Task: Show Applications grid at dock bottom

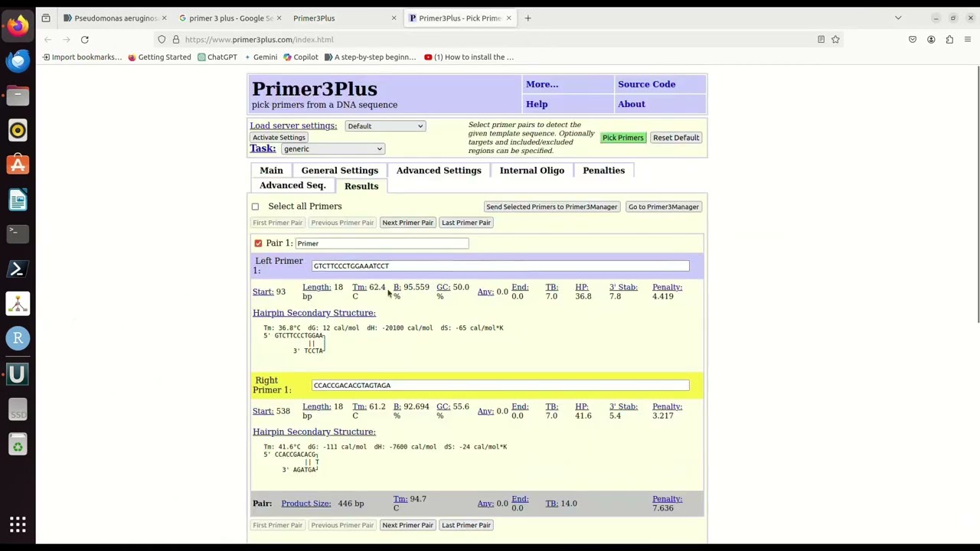Action: (x=18, y=525)
